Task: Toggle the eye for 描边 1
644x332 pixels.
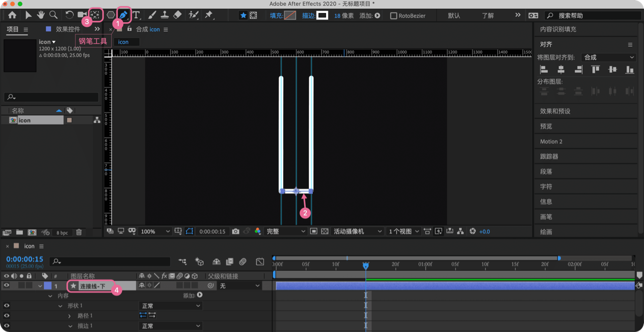Action: click(x=7, y=326)
